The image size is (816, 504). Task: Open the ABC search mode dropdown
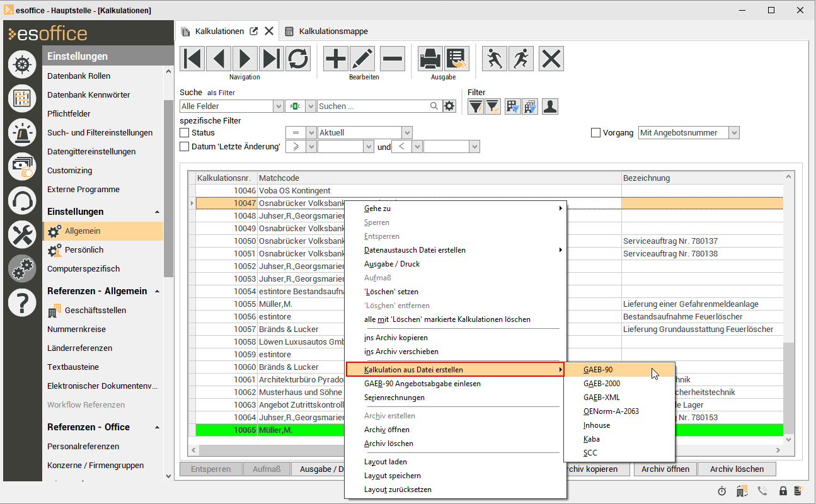point(310,106)
